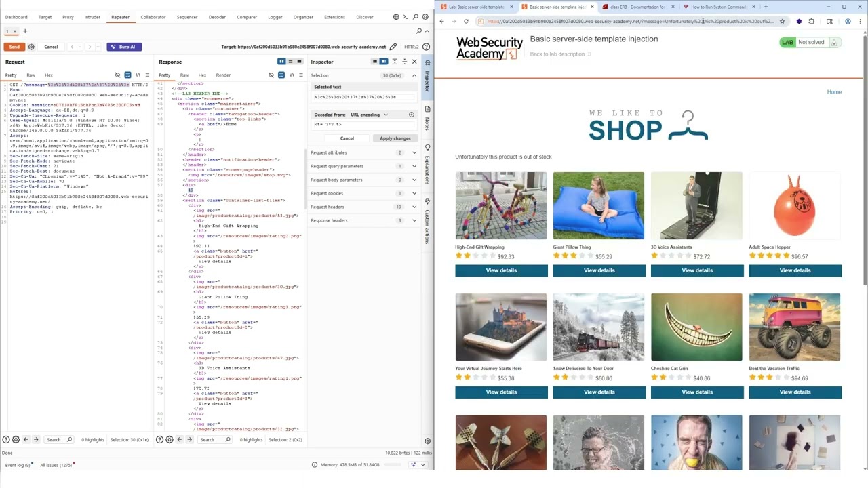Click Home link on shop page
Viewport: 868px width, 488px height.
(834, 91)
